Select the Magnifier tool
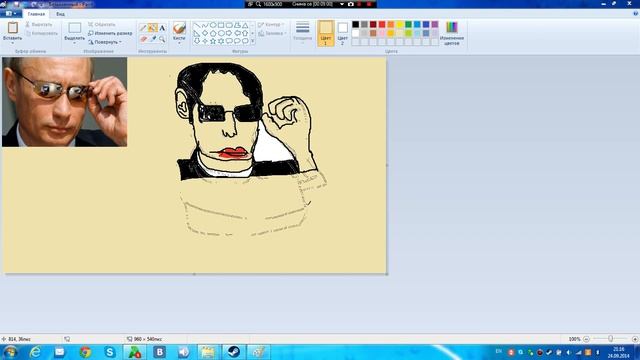The image size is (640, 360). click(x=162, y=39)
